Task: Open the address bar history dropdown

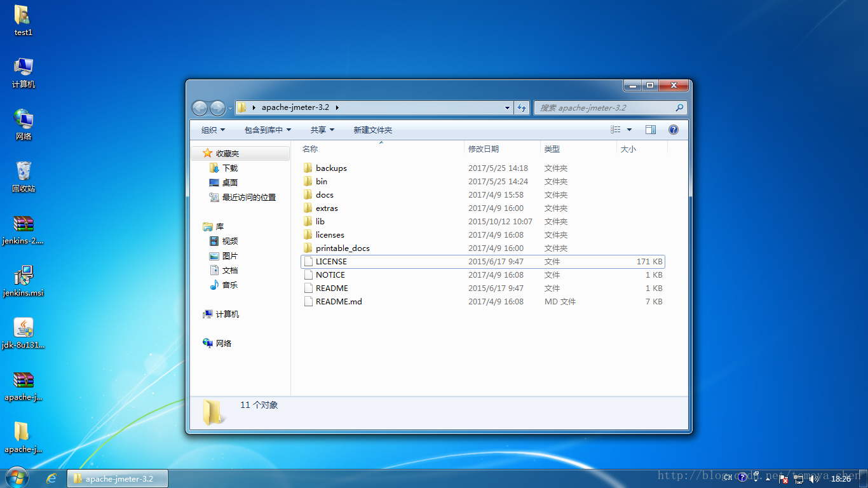Action: (507, 108)
